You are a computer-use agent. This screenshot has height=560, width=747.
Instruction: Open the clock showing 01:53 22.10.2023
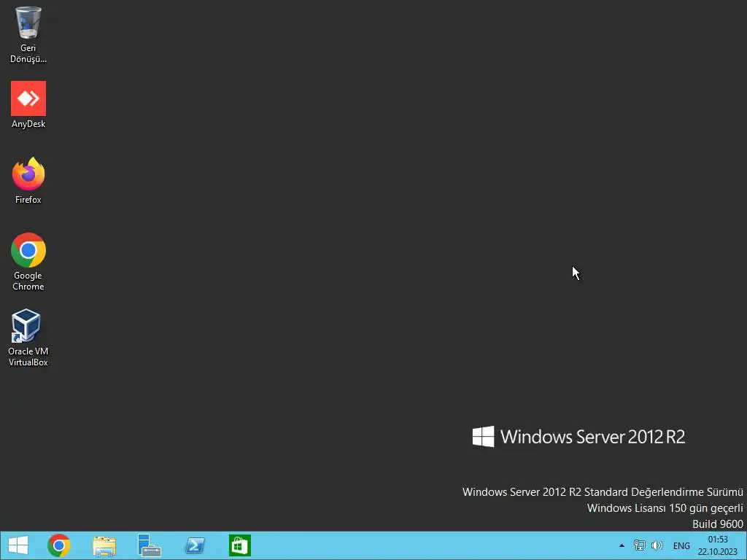click(x=718, y=545)
